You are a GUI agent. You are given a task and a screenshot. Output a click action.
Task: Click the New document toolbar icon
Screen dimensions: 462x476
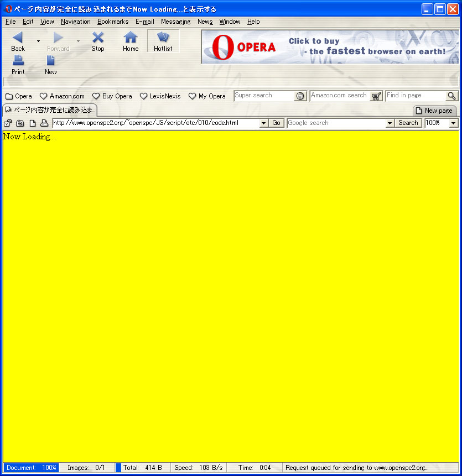(50, 60)
